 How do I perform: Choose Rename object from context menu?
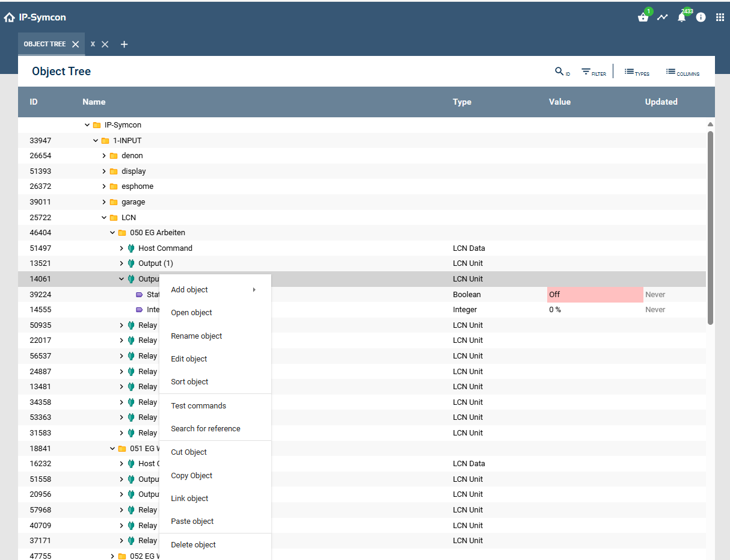(215, 336)
